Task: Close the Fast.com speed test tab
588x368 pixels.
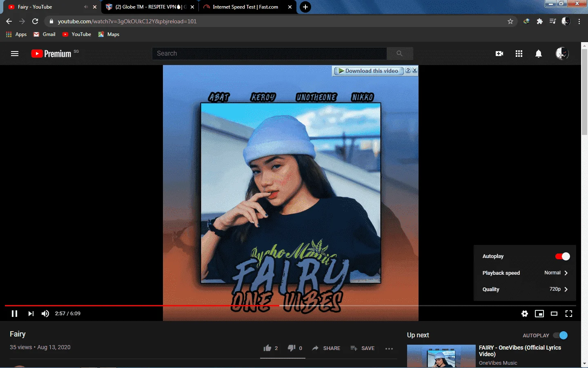Action: pyautogui.click(x=290, y=7)
